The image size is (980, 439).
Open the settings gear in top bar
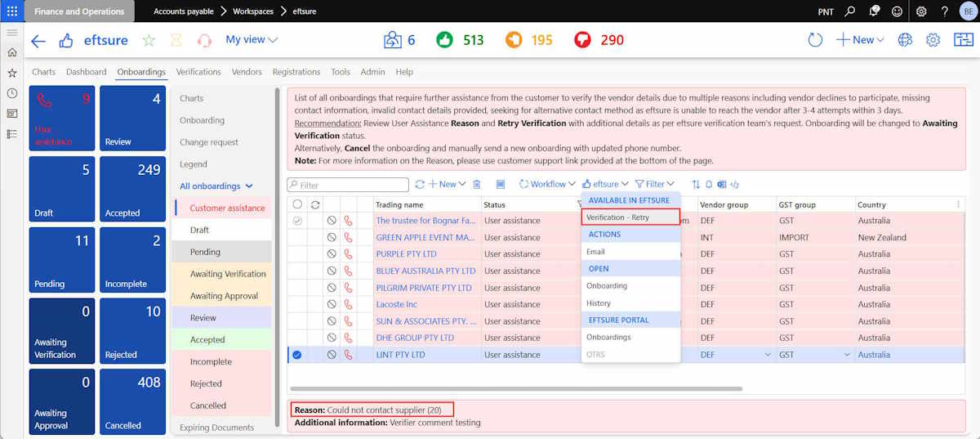pyautogui.click(x=921, y=11)
